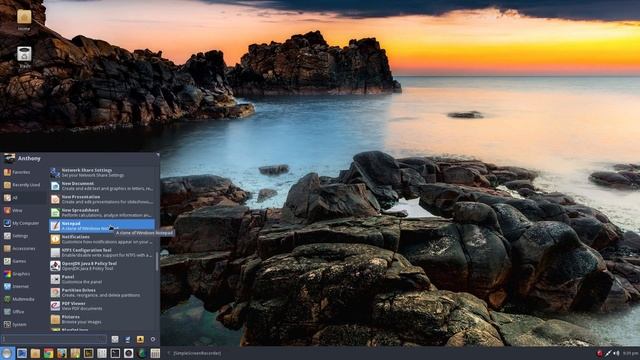Launch New Spreadsheet entry
640x360 pixels.
[x=102, y=212]
